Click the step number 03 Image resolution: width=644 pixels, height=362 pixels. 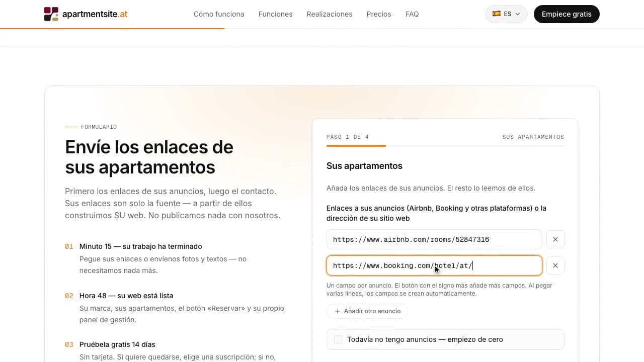pyautogui.click(x=69, y=344)
